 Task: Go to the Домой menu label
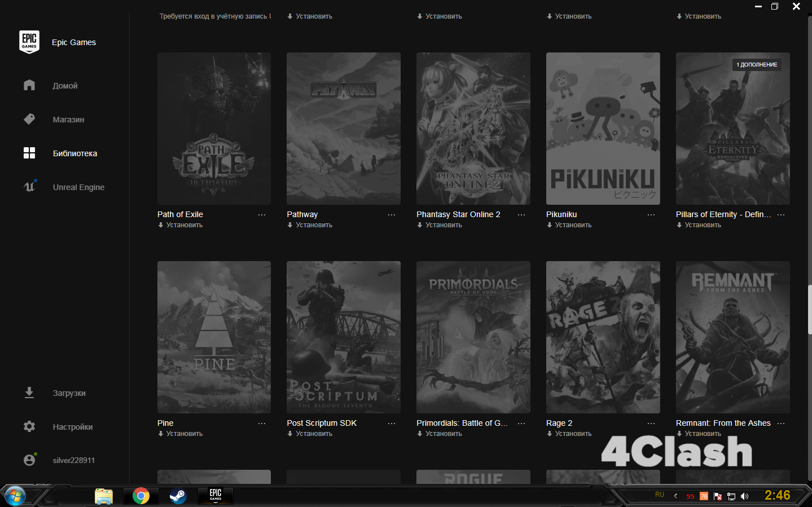point(65,86)
